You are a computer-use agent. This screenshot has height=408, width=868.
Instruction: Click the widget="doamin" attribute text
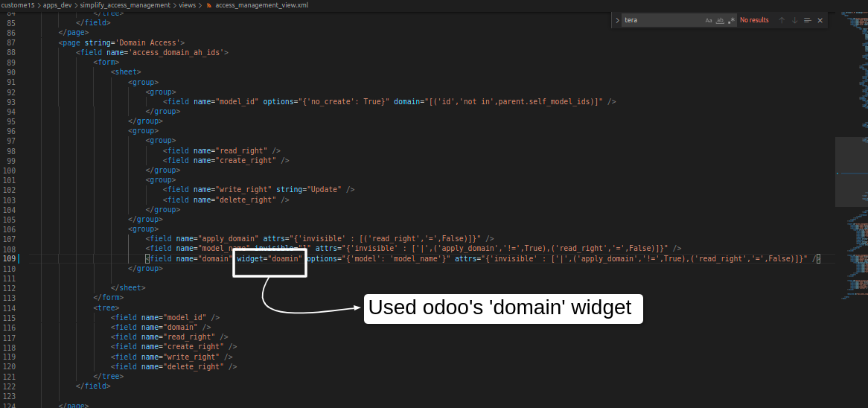pyautogui.click(x=269, y=258)
